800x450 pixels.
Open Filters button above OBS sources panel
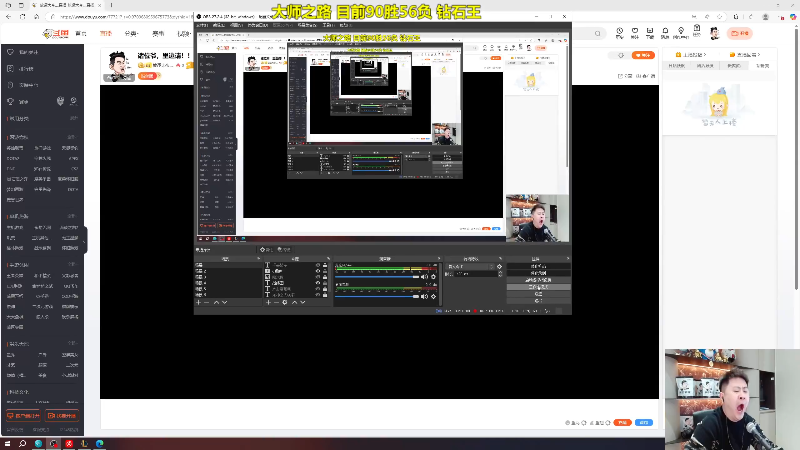[284, 249]
